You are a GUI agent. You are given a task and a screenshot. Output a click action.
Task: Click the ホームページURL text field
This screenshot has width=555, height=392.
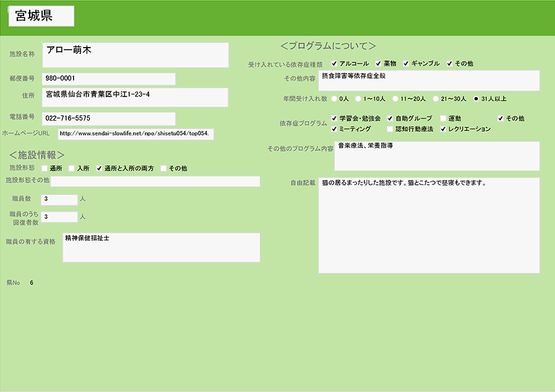(x=136, y=134)
